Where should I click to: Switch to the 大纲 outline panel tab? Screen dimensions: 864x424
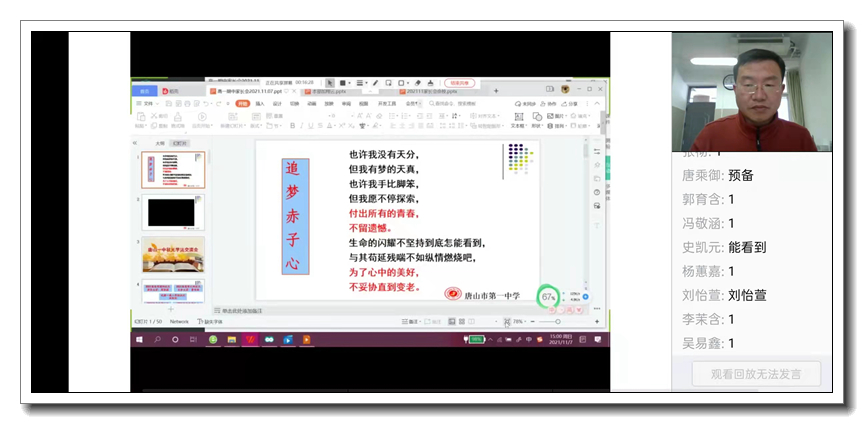[x=161, y=143]
